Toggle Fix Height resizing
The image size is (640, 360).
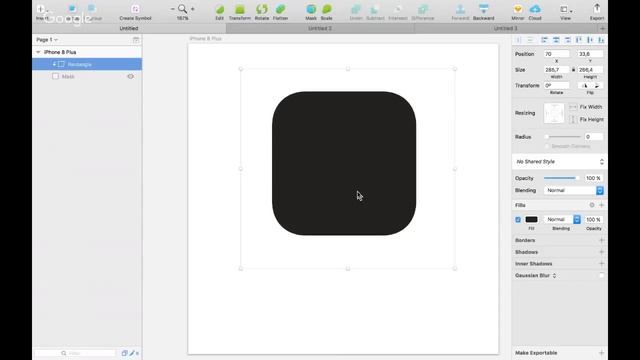click(x=573, y=120)
